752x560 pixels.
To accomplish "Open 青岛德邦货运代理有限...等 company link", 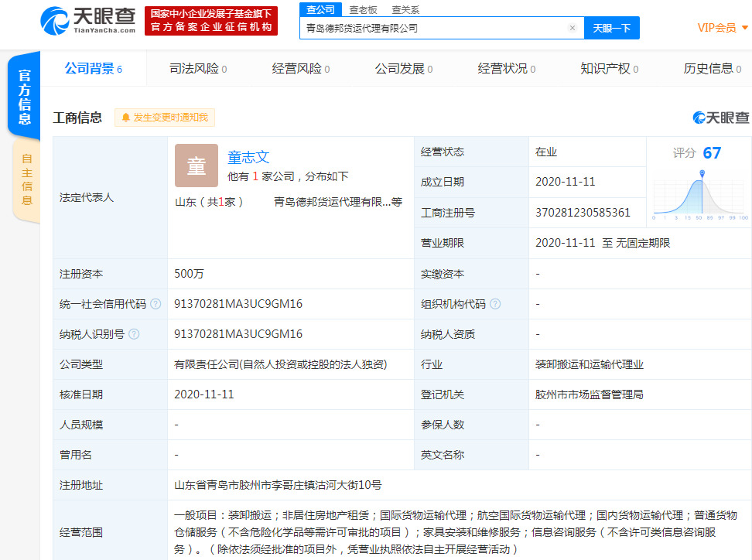I will click(337, 202).
